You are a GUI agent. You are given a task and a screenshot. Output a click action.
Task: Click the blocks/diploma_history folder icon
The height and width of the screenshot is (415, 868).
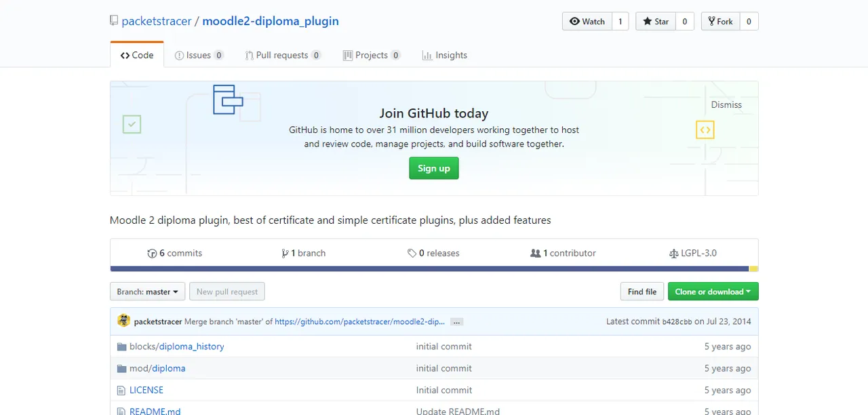point(122,347)
